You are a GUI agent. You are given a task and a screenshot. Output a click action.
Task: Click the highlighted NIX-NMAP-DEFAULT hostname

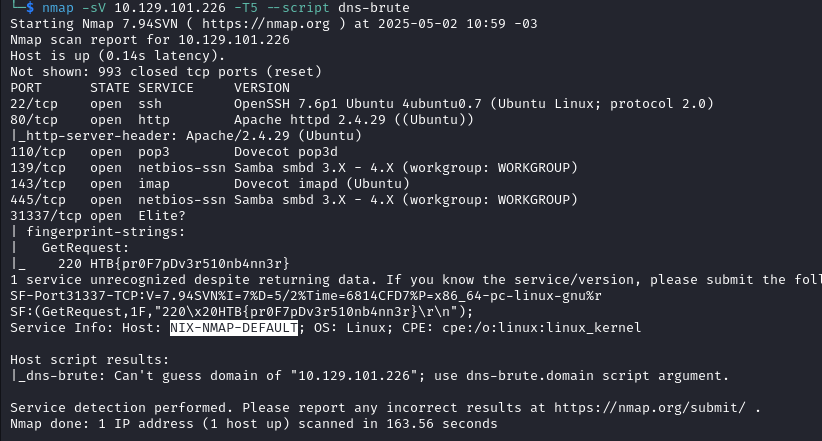click(x=234, y=328)
